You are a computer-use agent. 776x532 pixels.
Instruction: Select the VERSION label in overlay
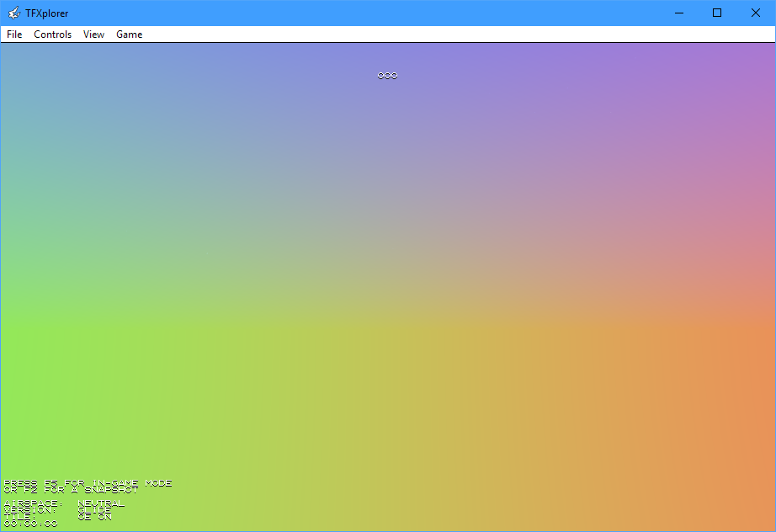[30, 510]
